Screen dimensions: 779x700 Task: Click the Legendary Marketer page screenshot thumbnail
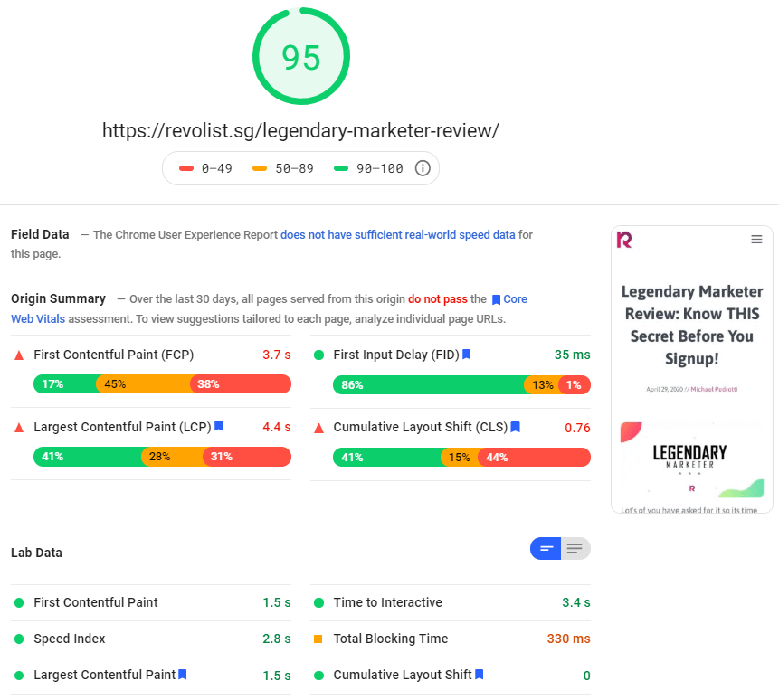pos(691,369)
